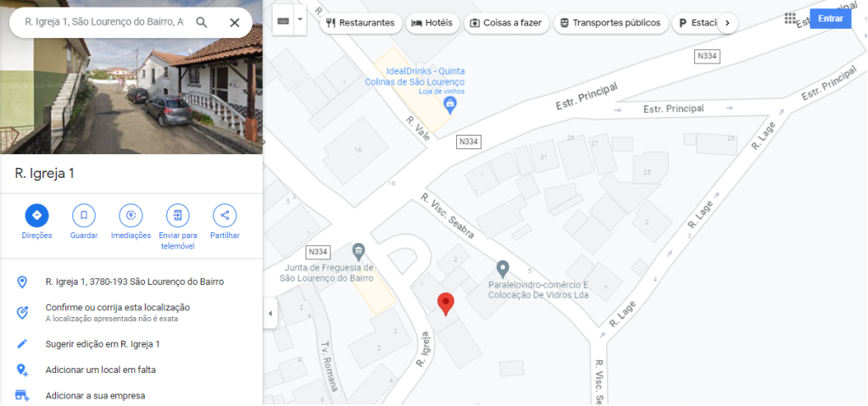
Task: Click the keyboard input tool icon
Action: click(283, 21)
